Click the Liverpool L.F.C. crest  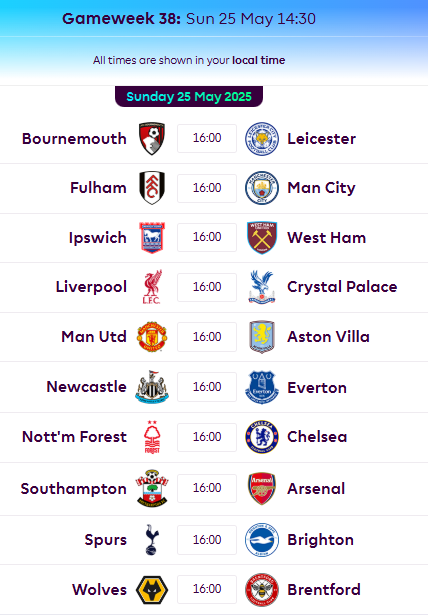coord(152,287)
